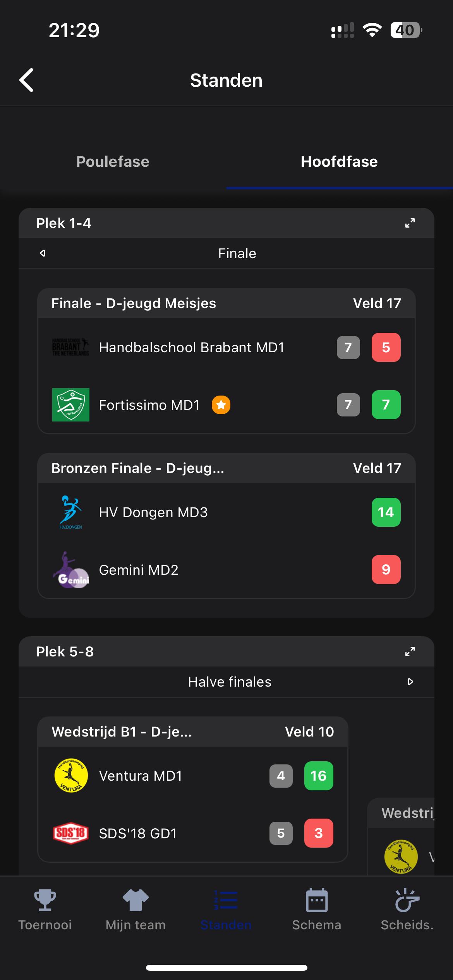Tap the Fortissimo green club logo
Screen dimensions: 453x980
click(x=71, y=405)
